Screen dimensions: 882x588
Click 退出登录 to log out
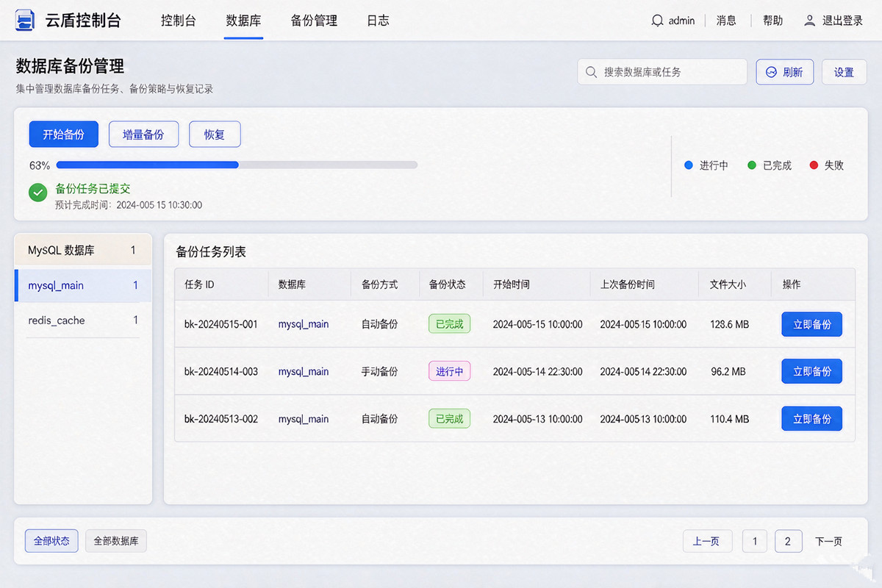[842, 21]
